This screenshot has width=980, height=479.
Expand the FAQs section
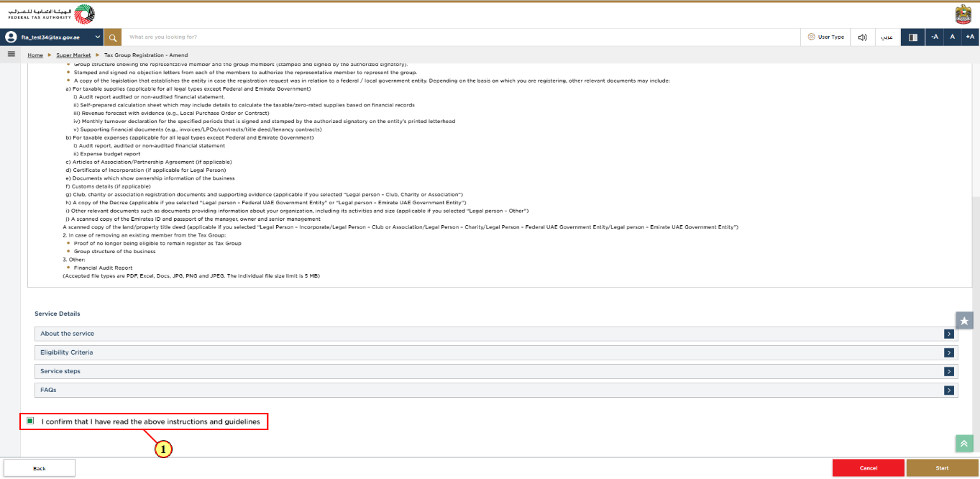(x=496, y=390)
